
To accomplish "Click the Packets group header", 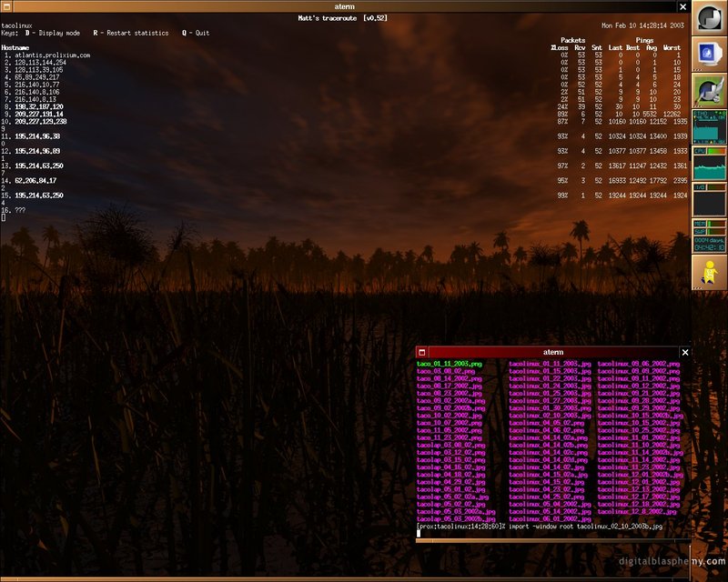I will [573, 40].
